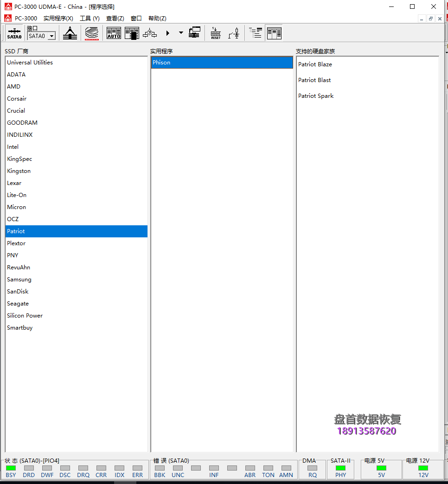
Task: Click the PC-3000 logo toolbar icon
Action: (70, 33)
